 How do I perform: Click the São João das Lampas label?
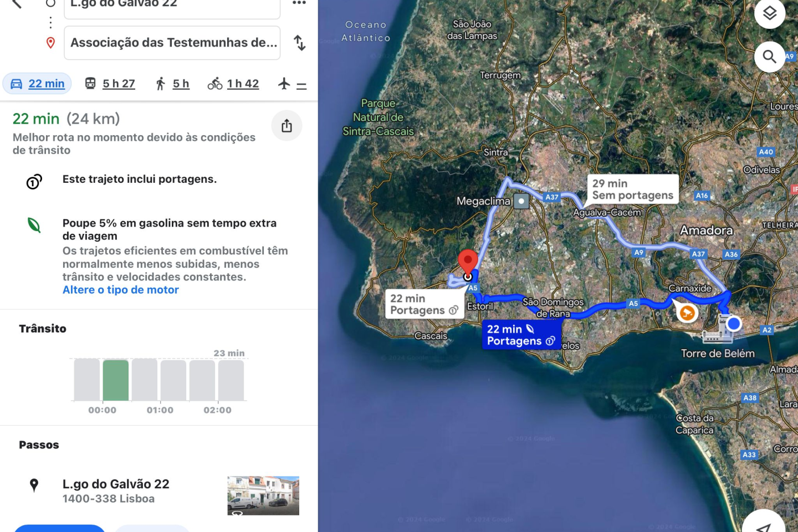tap(472, 30)
